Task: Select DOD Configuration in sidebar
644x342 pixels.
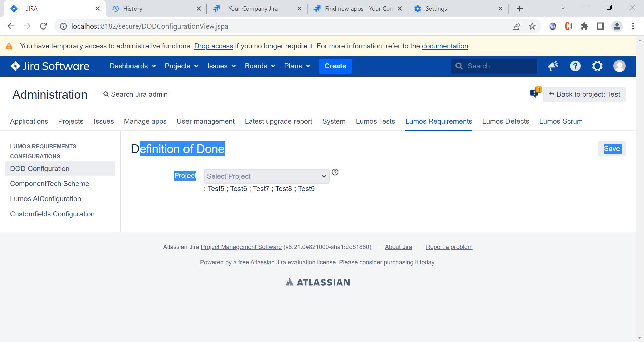Action: point(60,169)
